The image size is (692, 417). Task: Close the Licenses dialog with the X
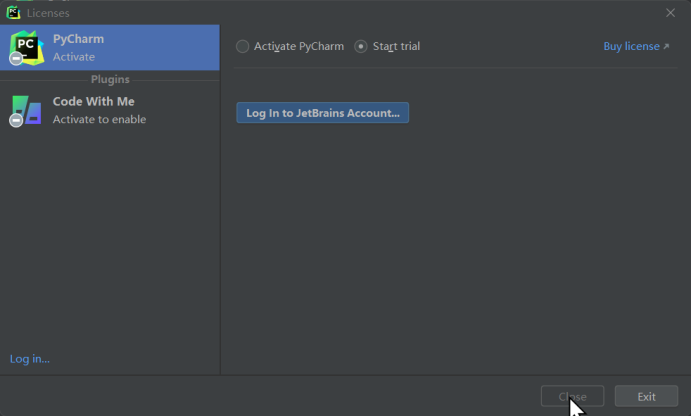point(670,13)
